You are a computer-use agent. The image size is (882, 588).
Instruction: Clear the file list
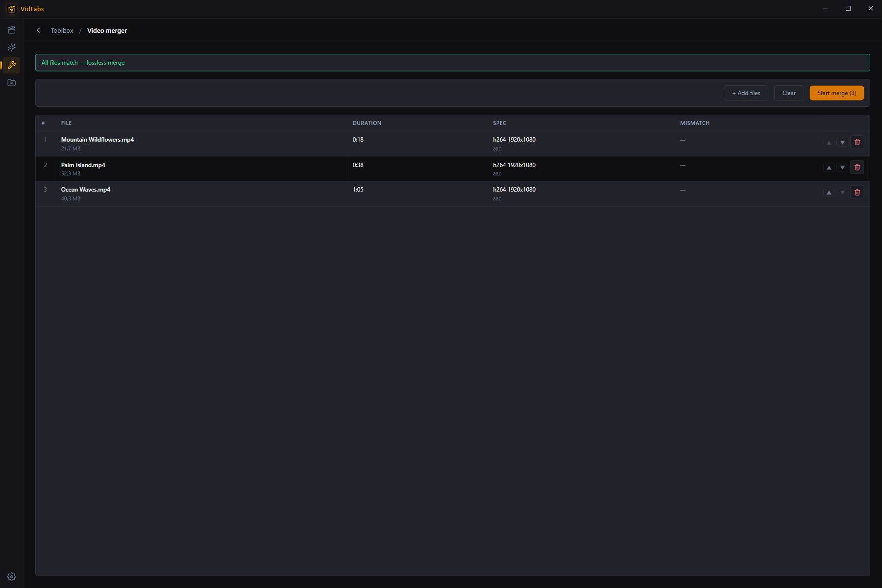pyautogui.click(x=789, y=93)
